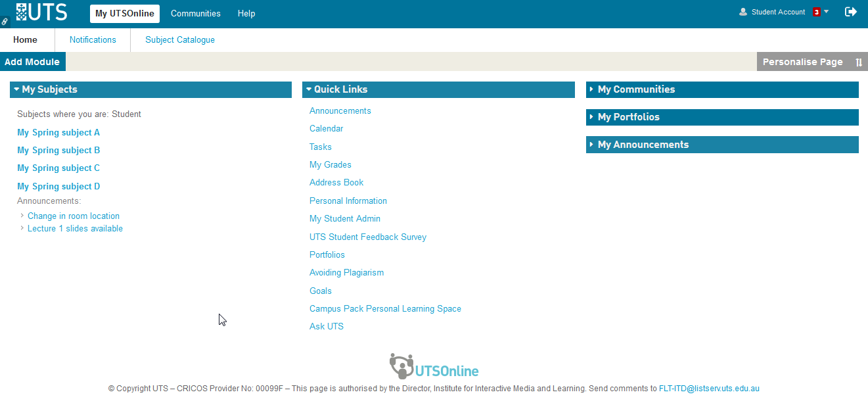Click the Add Module button

coord(32,62)
